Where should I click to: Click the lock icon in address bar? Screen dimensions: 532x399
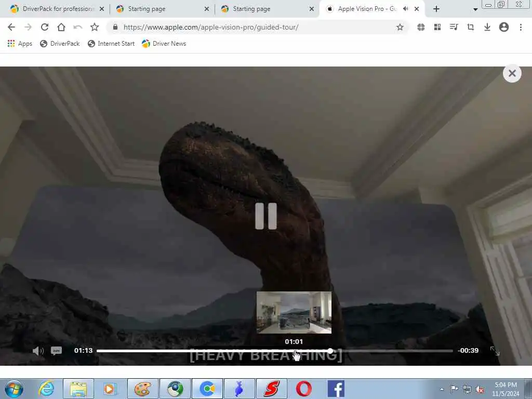(115, 27)
